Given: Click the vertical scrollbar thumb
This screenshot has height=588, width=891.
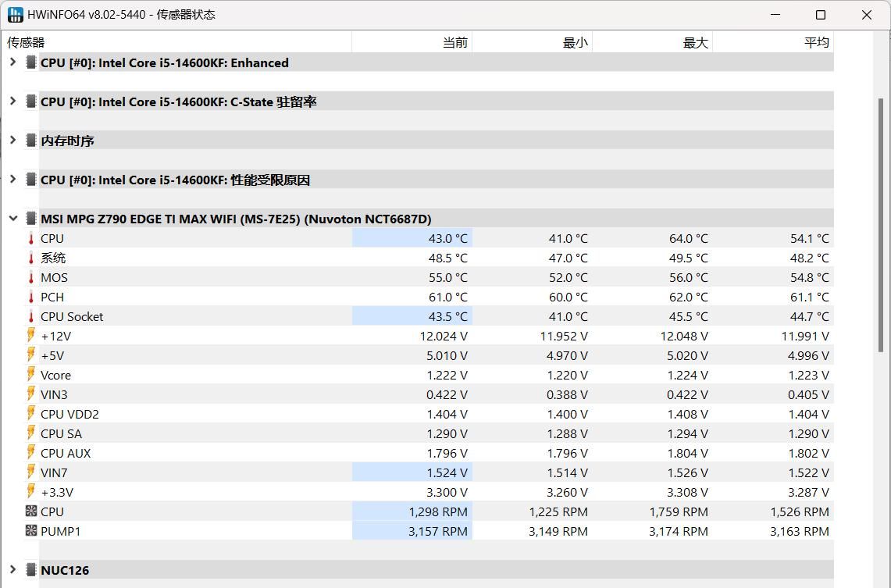Looking at the screenshot, I should (881, 226).
